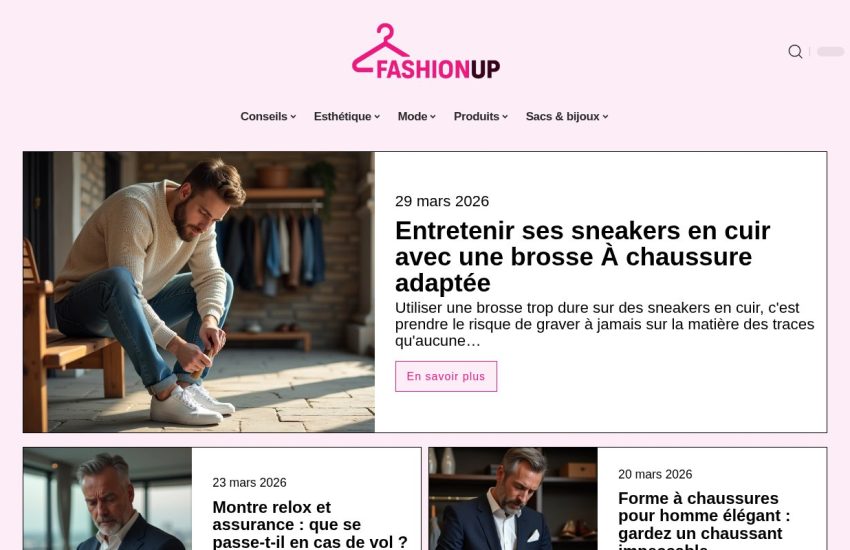
Task: Open the Entretenir ses sneakers en cuir headline
Action: tap(582, 257)
